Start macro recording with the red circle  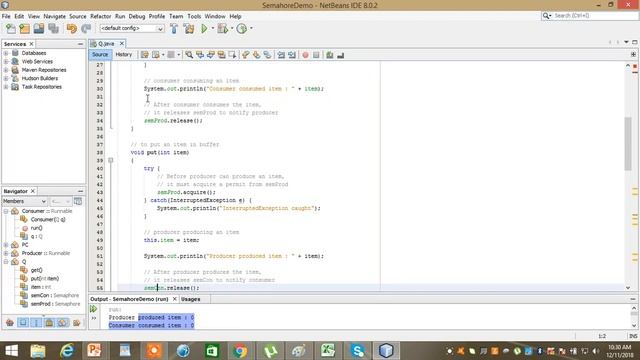[x=305, y=55]
